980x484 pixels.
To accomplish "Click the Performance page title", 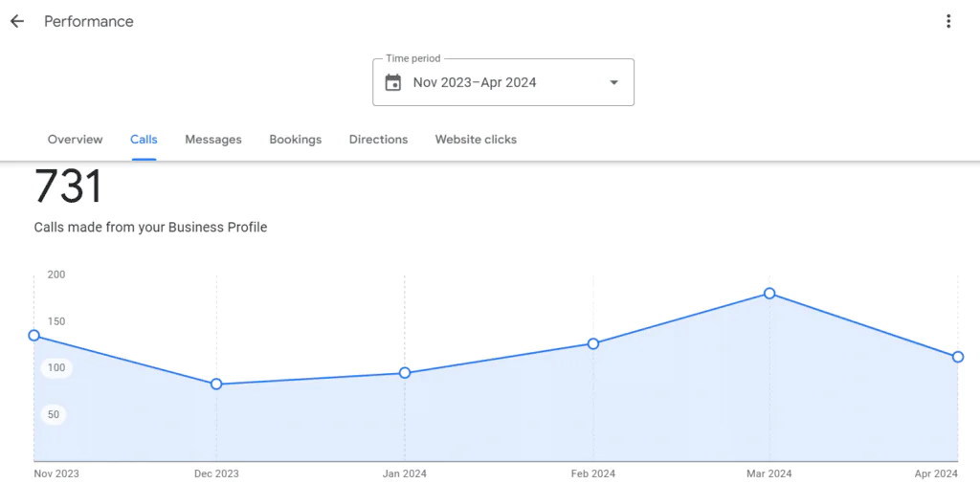I will (x=89, y=21).
